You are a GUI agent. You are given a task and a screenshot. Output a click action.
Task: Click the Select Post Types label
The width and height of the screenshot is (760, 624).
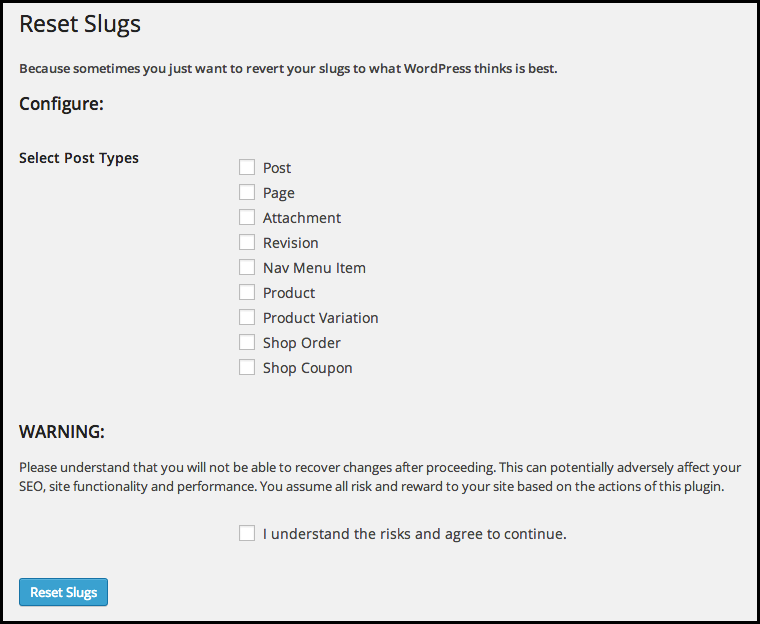(79, 158)
